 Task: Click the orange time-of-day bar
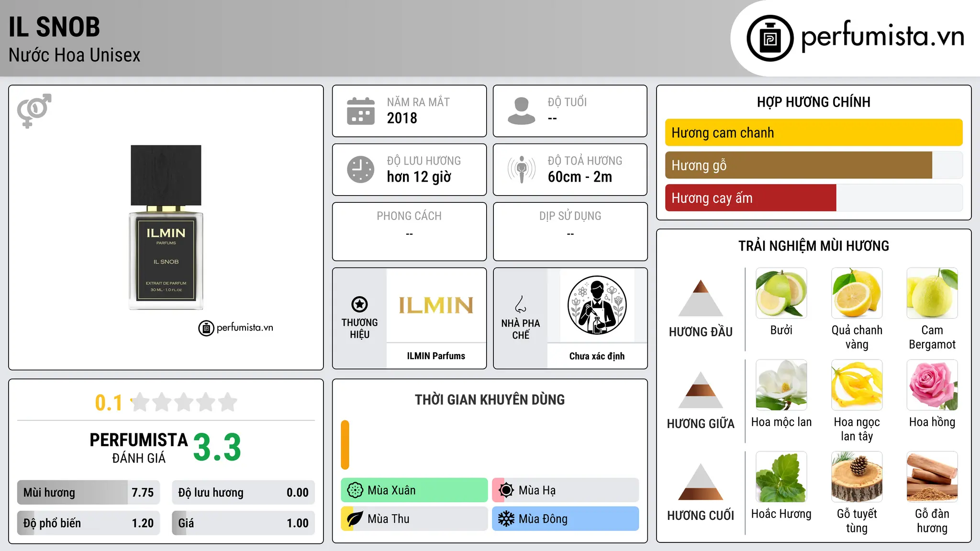tap(345, 445)
